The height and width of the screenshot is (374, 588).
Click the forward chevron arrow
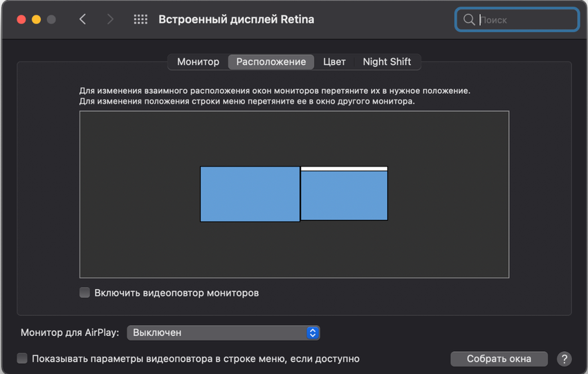pos(109,19)
